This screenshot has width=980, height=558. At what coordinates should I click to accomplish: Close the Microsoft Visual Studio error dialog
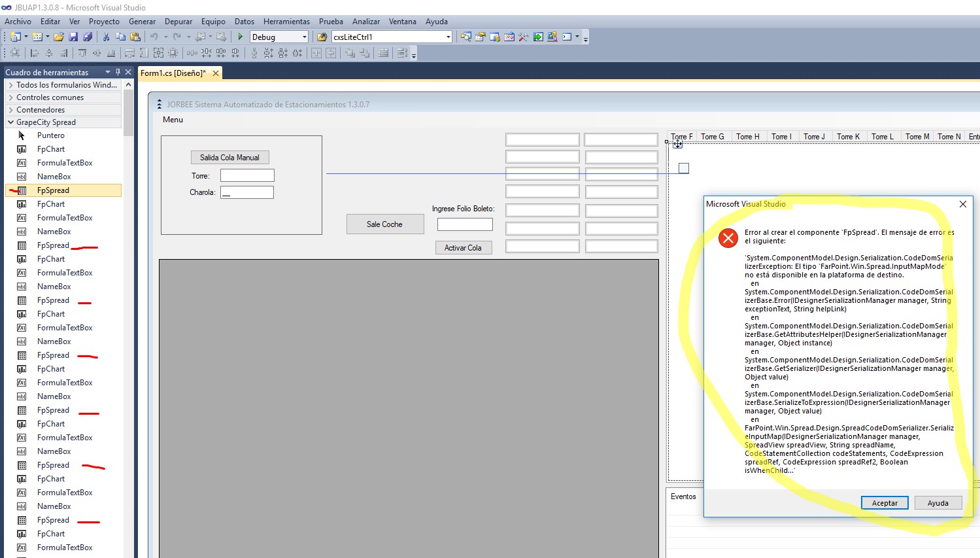963,204
